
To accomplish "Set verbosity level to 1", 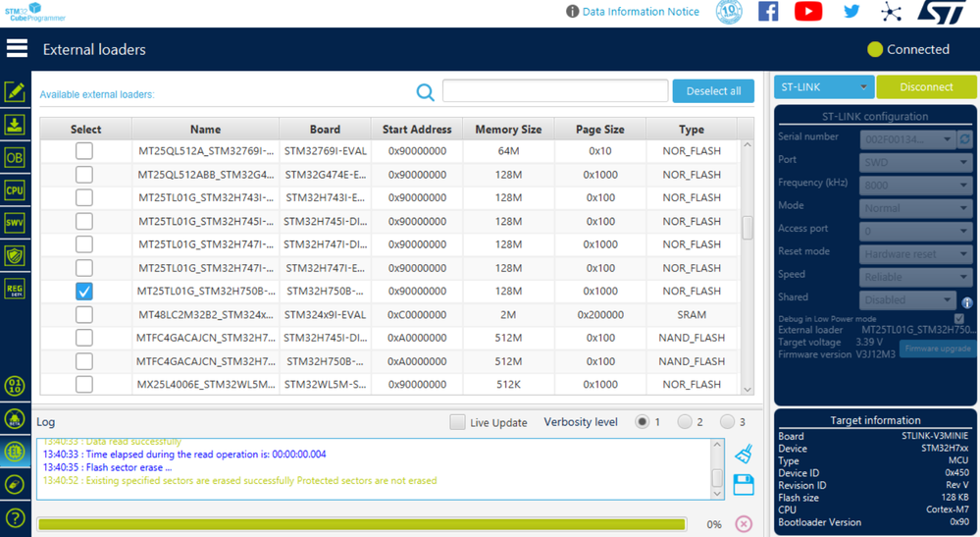I will 642,422.
